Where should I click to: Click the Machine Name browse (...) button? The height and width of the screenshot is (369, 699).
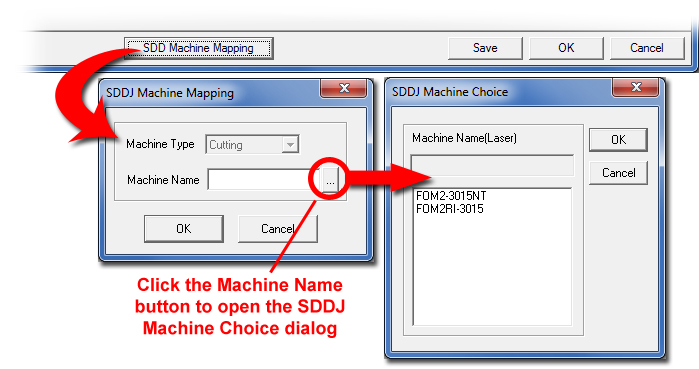(330, 180)
